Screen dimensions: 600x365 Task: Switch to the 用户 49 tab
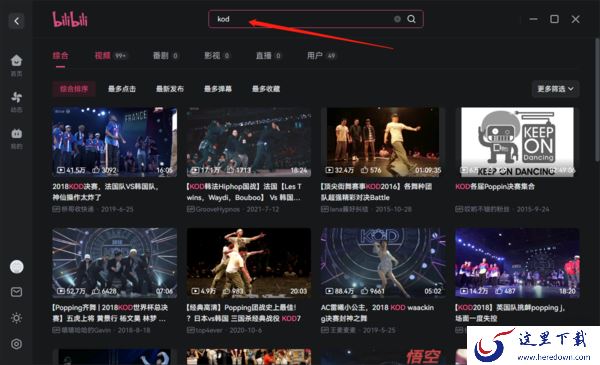point(321,56)
